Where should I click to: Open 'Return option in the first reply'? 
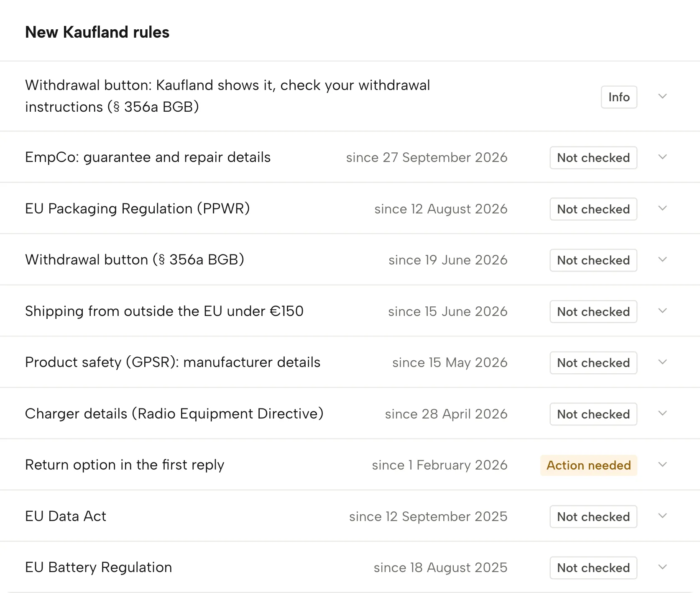pyautogui.click(x=125, y=465)
